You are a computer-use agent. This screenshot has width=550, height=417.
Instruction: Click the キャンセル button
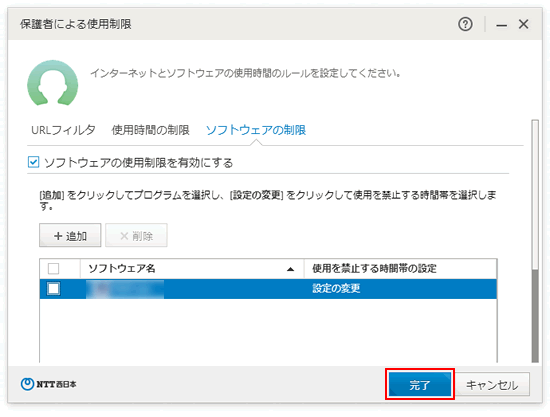tap(492, 385)
